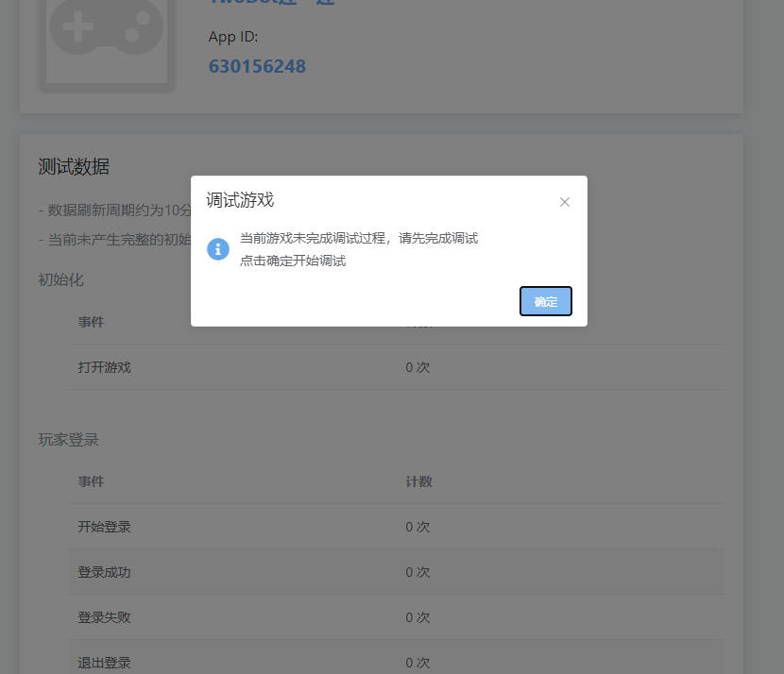Click the 计数 column header under 玩家登录
The height and width of the screenshot is (674, 784).
pos(419,481)
